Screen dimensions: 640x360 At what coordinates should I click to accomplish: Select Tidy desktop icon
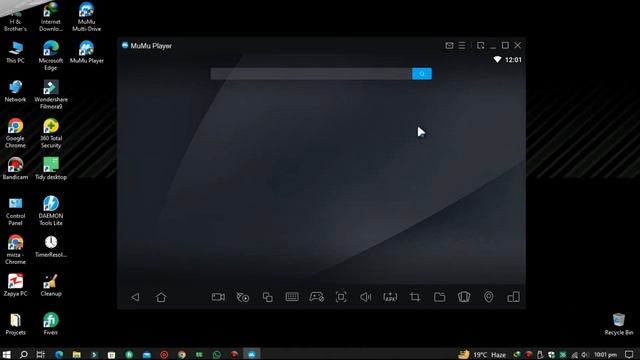(51, 169)
